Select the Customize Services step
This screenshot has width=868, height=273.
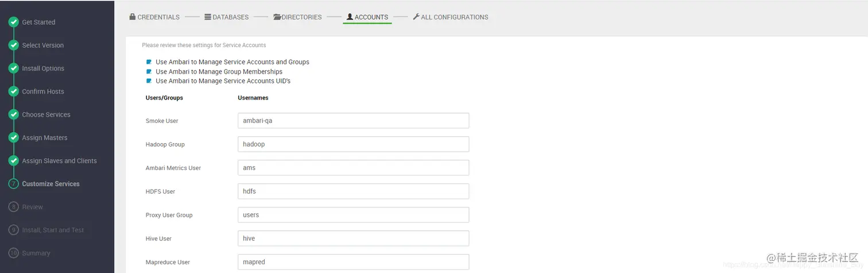[x=51, y=184]
